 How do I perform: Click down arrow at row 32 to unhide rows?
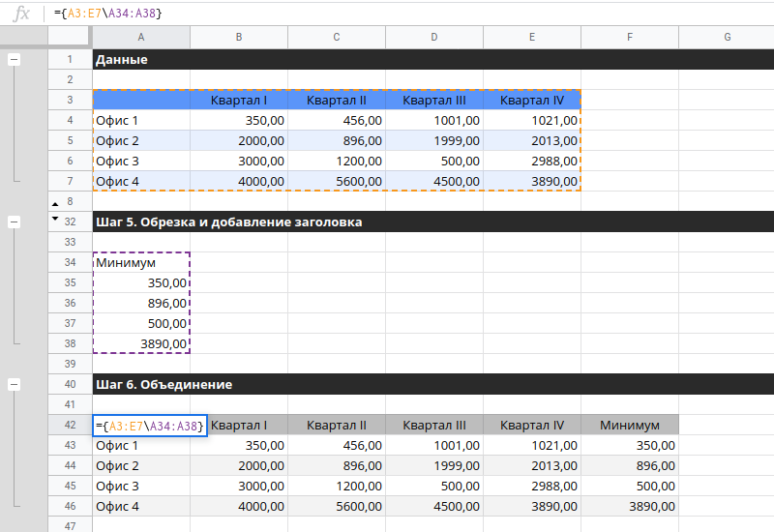54,221
